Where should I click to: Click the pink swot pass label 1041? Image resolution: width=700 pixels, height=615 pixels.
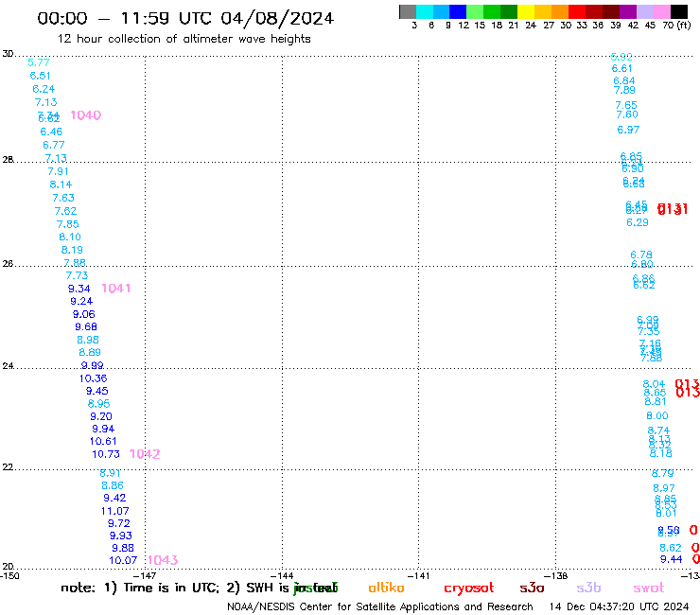pos(116,288)
